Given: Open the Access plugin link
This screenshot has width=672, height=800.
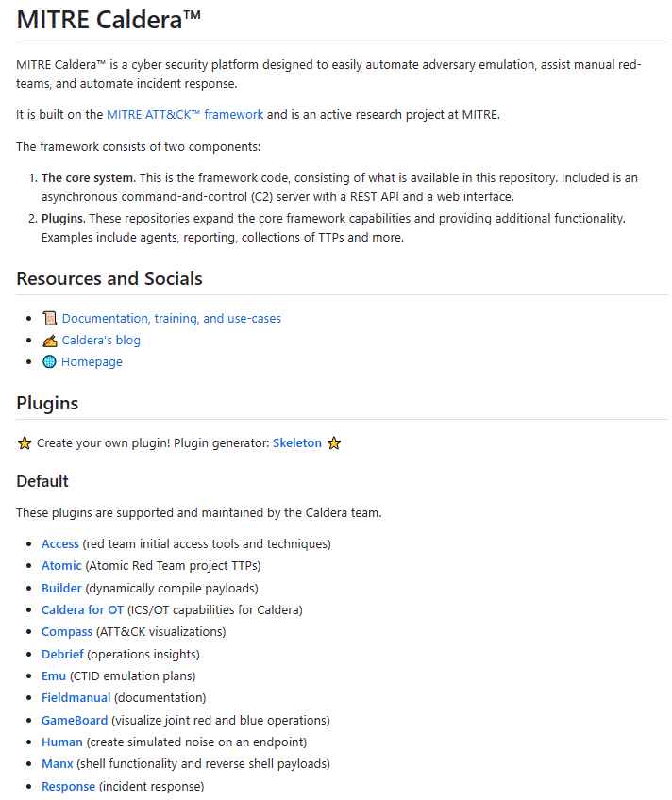Looking at the screenshot, I should click(x=60, y=544).
